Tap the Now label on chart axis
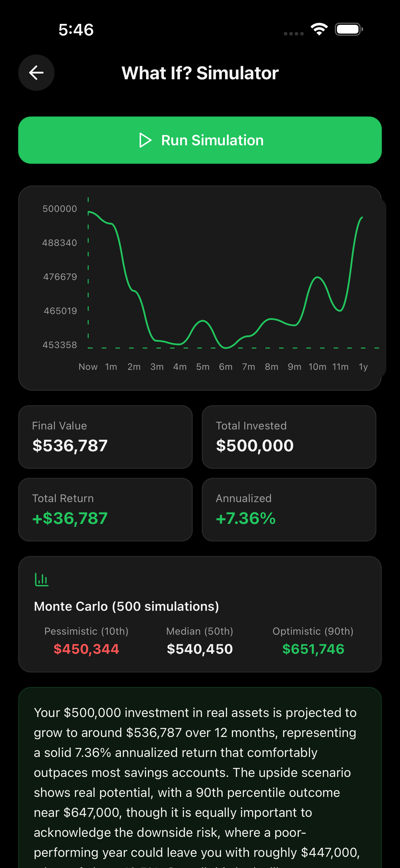This screenshot has height=868, width=400. pos(88,367)
